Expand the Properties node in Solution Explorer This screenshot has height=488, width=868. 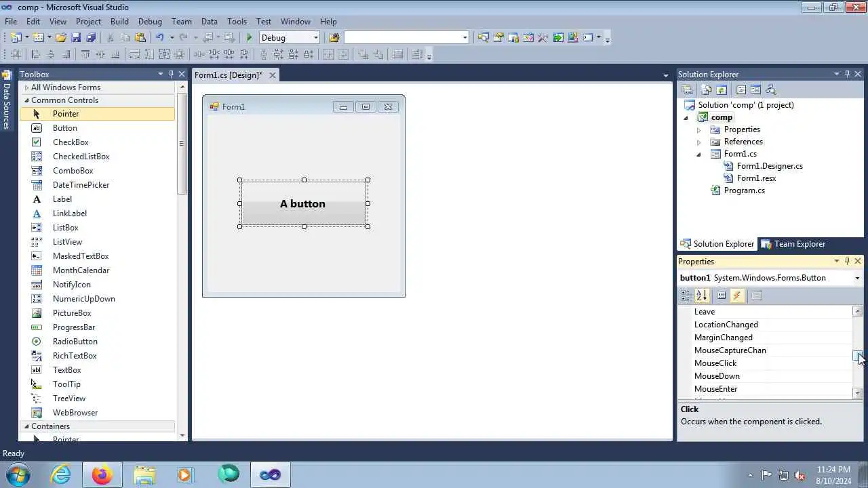coord(698,129)
